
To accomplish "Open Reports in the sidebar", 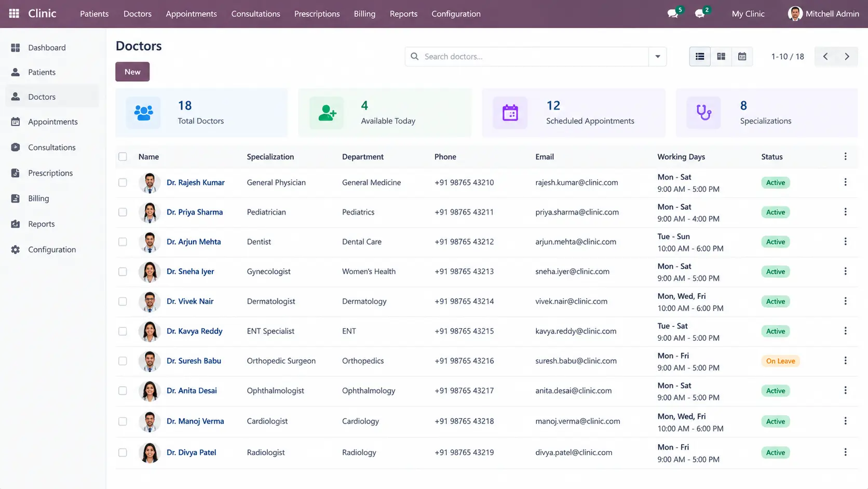I will pyautogui.click(x=52, y=224).
